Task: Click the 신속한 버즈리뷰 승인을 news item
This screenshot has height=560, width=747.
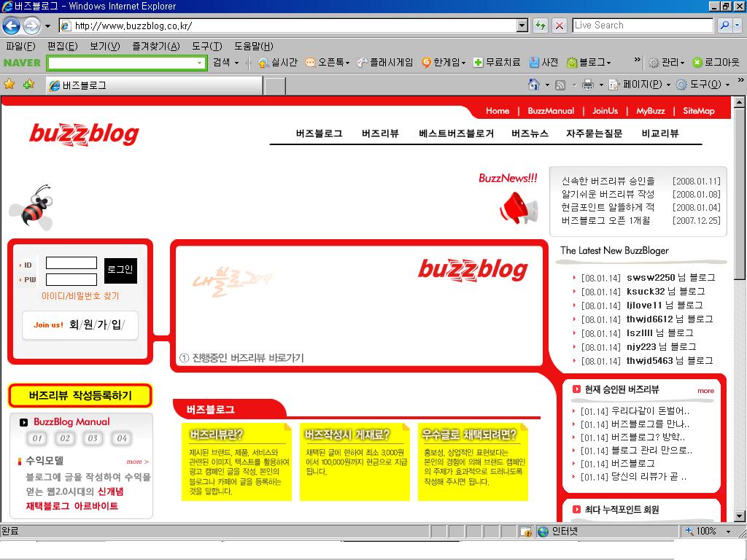Action: 608,181
